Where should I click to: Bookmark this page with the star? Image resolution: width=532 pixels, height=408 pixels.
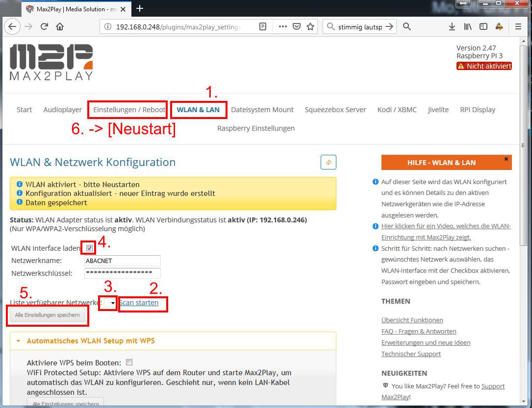(x=310, y=27)
